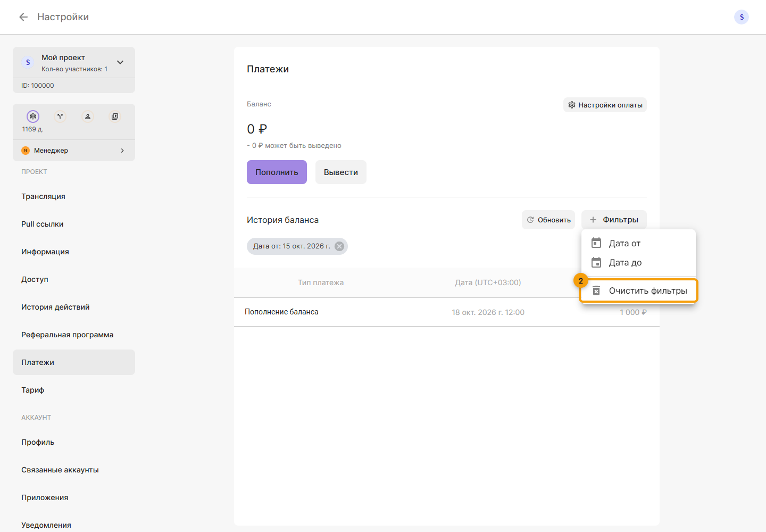Open Профиль under Аккаунт
This screenshot has height=532, width=766.
tap(74, 442)
